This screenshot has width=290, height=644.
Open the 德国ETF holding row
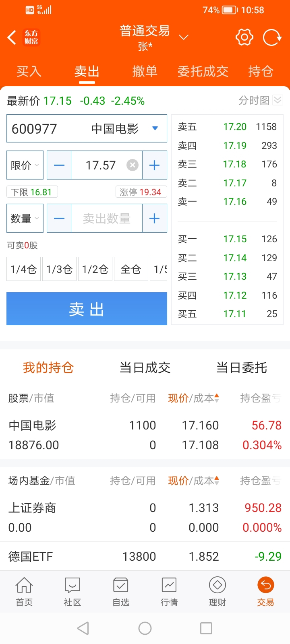[145, 557]
